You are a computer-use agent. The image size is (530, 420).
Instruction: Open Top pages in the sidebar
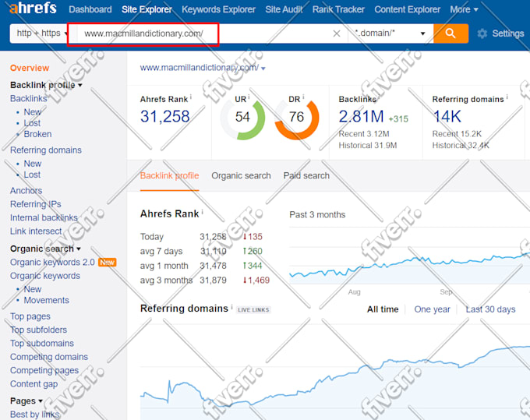pyautogui.click(x=30, y=316)
